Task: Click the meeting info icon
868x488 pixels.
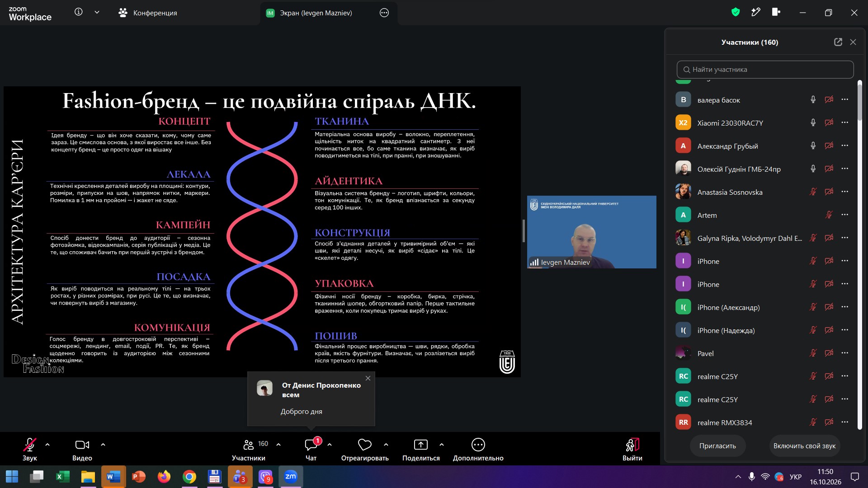Action: click(x=79, y=12)
